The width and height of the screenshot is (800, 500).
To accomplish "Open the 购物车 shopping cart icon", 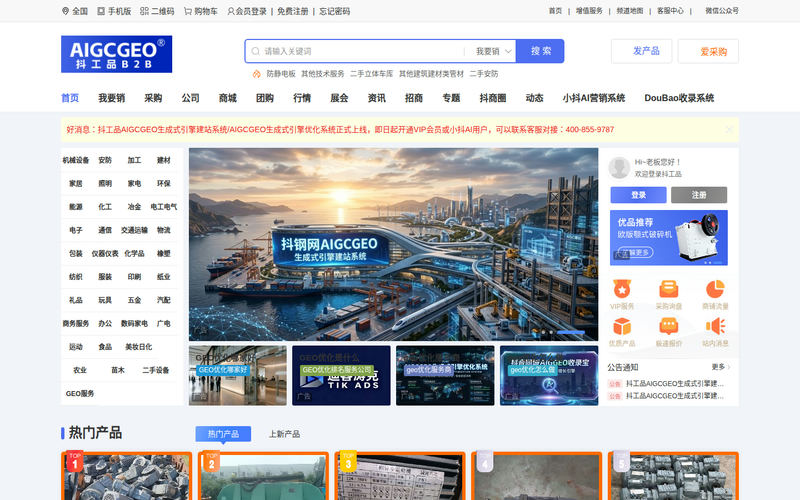I will (x=188, y=11).
